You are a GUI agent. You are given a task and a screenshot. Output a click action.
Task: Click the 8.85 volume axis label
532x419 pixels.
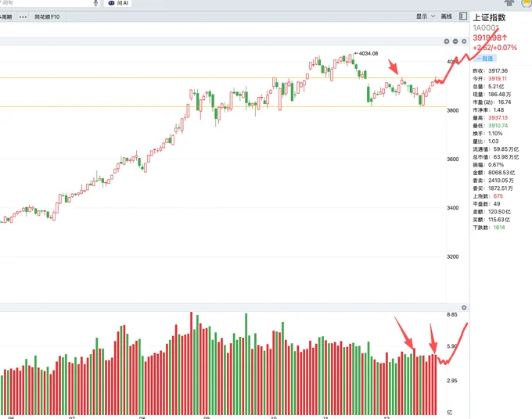(452, 314)
